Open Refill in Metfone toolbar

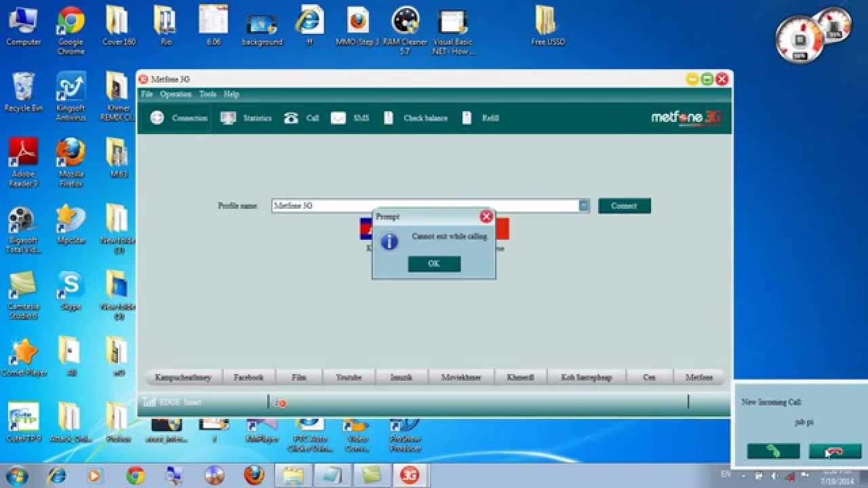pos(481,118)
